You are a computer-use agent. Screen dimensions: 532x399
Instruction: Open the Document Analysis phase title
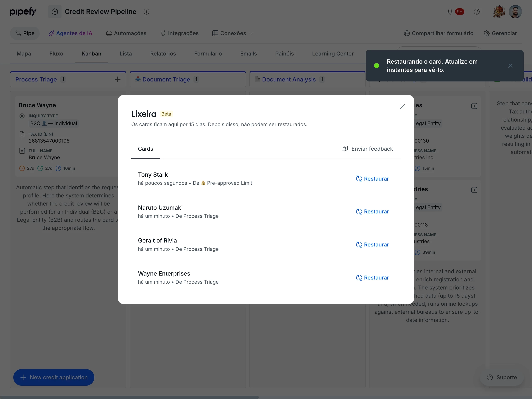click(289, 79)
